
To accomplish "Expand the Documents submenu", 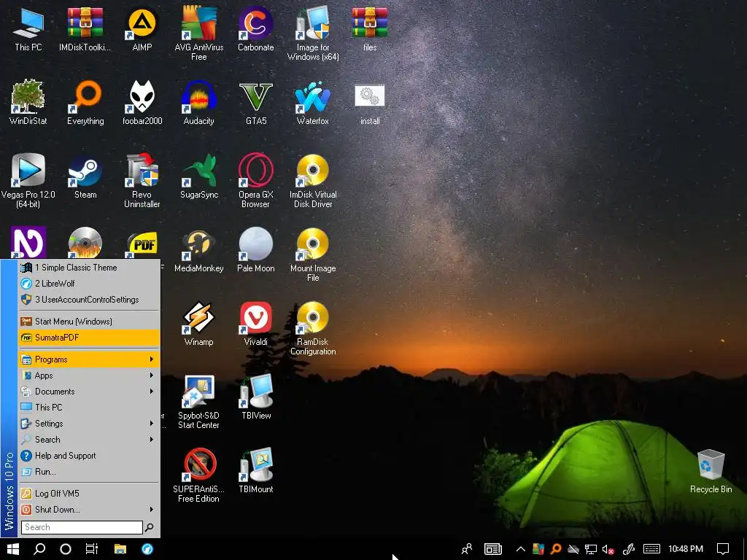I will (x=89, y=392).
